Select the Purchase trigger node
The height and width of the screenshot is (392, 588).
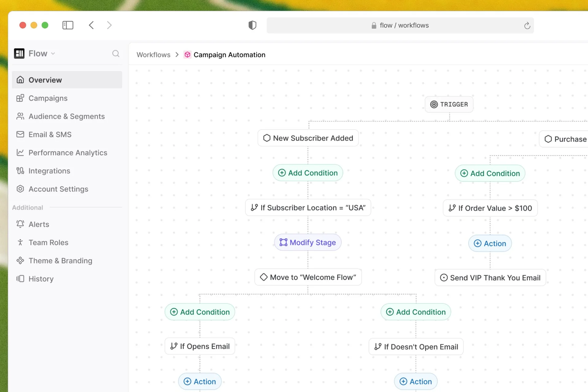click(564, 139)
